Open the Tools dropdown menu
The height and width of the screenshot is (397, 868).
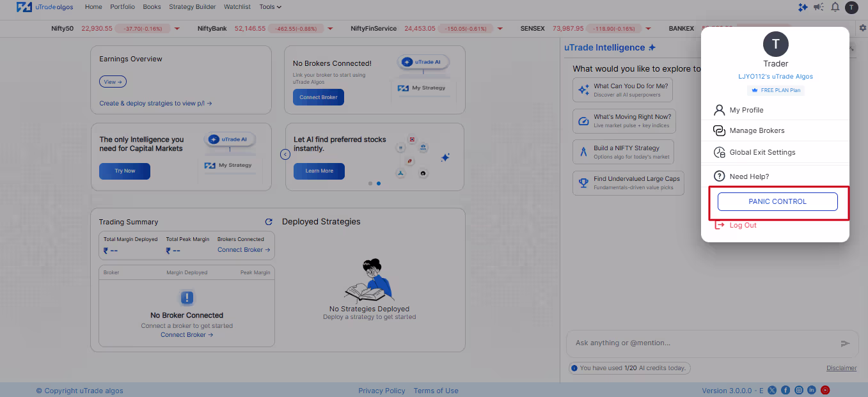click(271, 7)
